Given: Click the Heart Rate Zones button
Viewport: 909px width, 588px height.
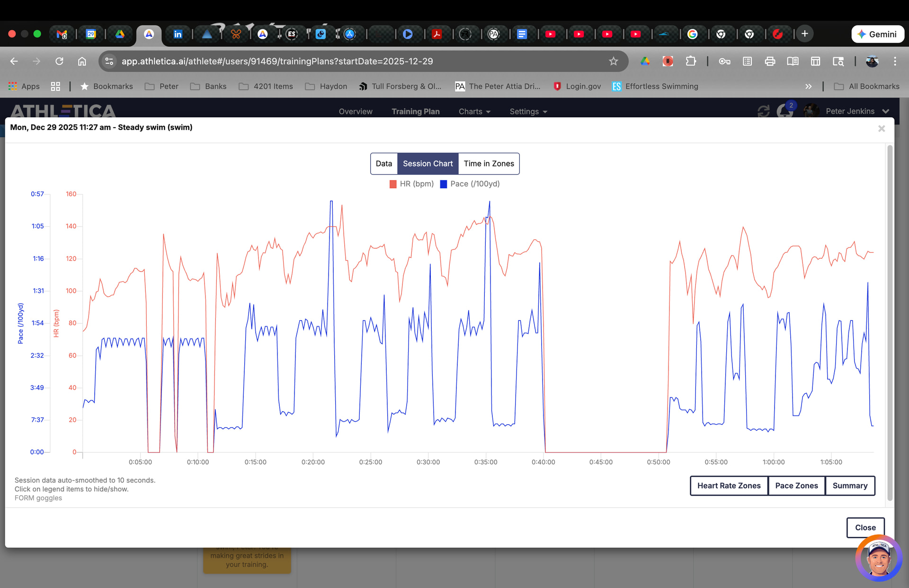Looking at the screenshot, I should coord(729,486).
